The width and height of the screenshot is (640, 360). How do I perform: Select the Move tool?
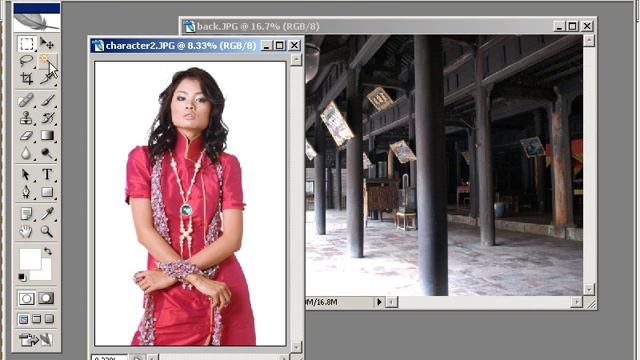click(47, 44)
